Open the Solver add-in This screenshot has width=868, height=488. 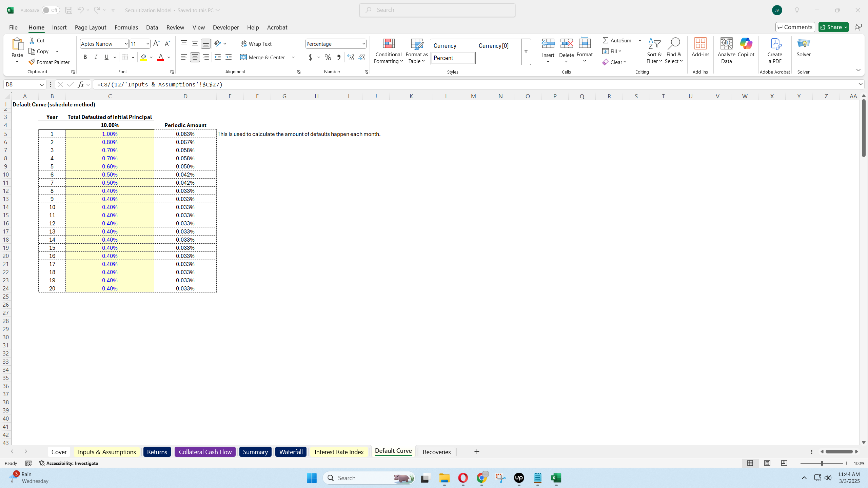pyautogui.click(x=804, y=47)
